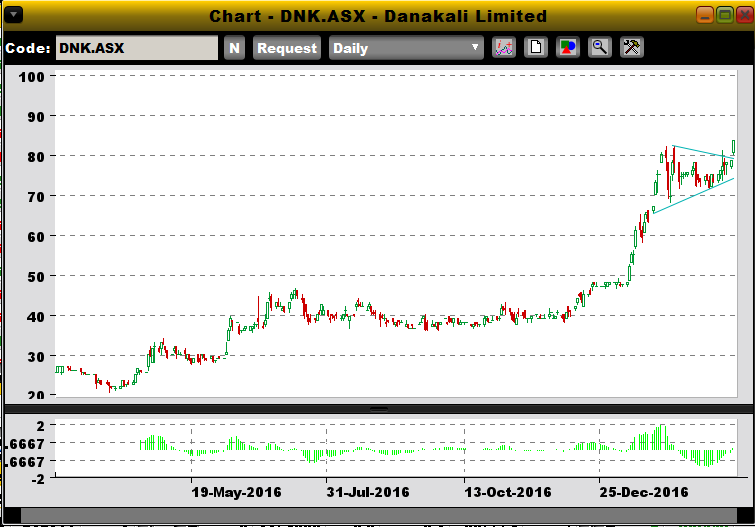
Task: Open the colored shapes drawing icon
Action: [x=568, y=48]
